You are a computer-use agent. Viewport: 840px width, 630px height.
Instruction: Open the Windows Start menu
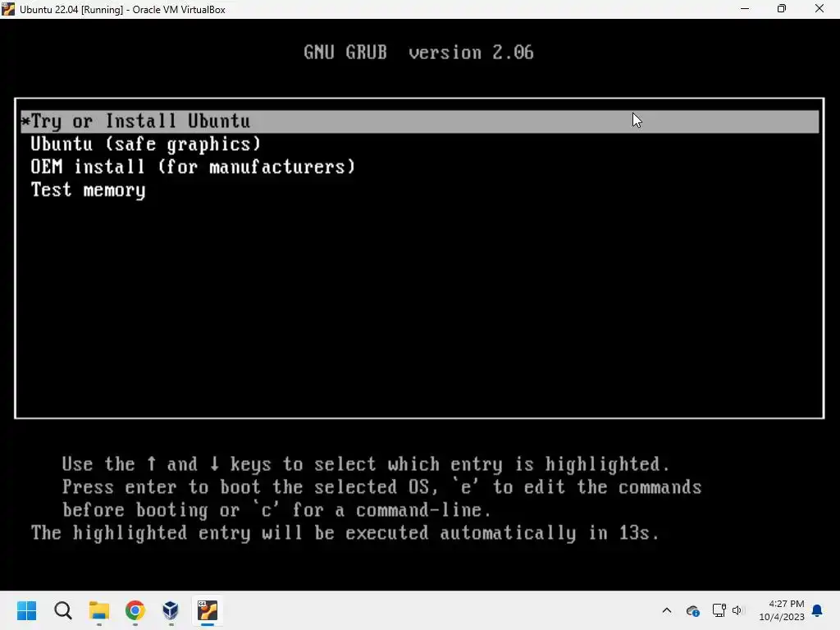tap(27, 610)
